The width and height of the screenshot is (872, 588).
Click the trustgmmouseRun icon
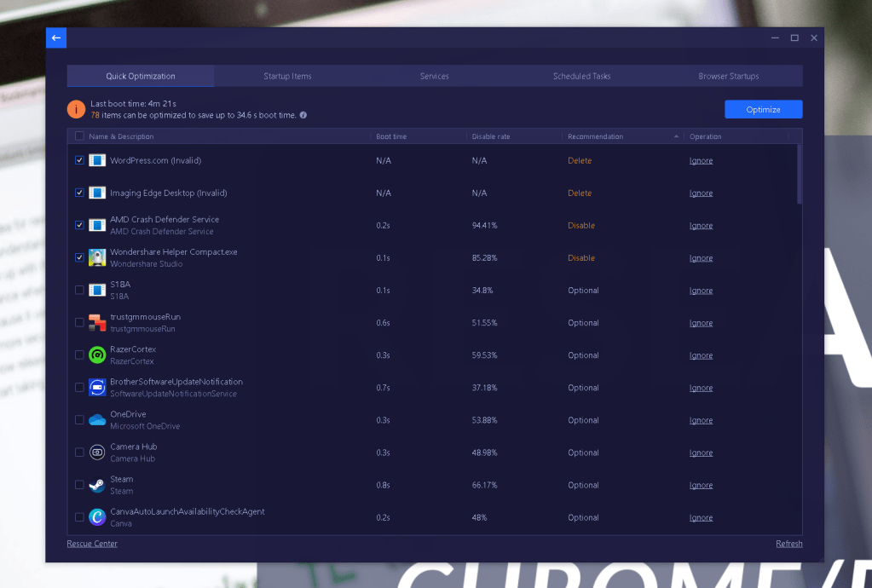(97, 322)
